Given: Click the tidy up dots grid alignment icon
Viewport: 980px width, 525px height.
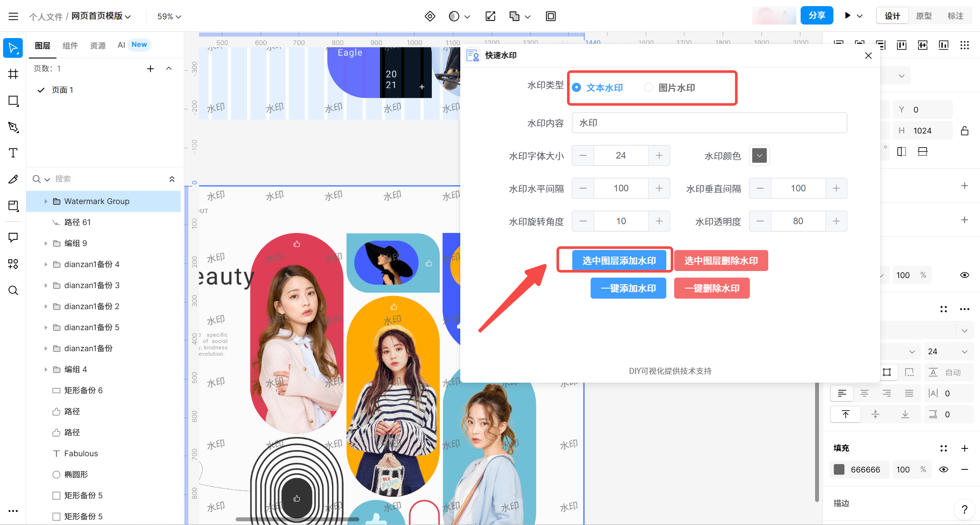Looking at the screenshot, I should coord(965,45).
